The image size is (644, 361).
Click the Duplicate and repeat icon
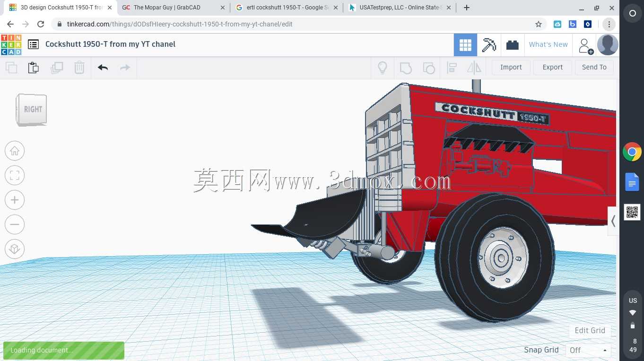pyautogui.click(x=57, y=68)
